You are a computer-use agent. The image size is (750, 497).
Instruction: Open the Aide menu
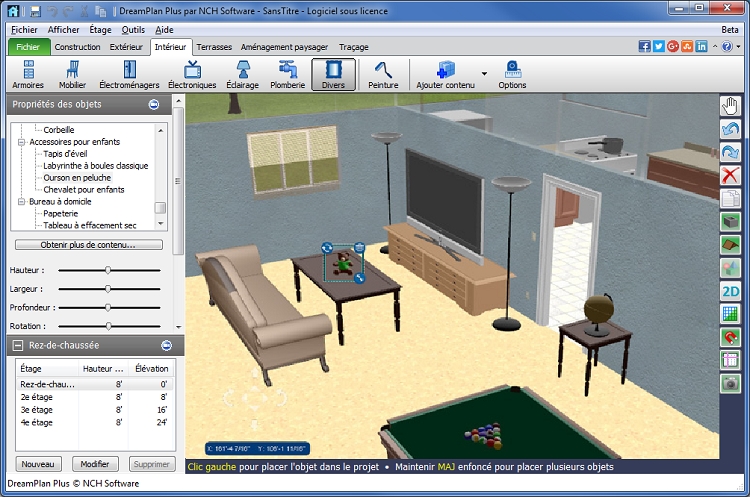pyautogui.click(x=164, y=30)
